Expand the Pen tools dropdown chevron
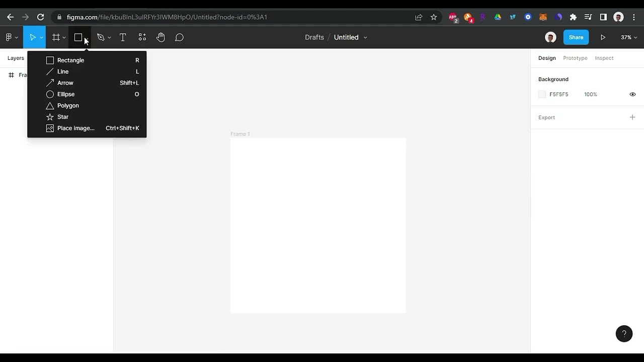 click(109, 38)
